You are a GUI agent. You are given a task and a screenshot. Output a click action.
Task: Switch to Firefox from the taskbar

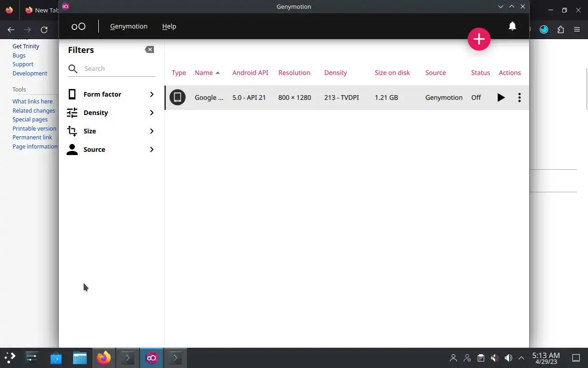pos(104,357)
